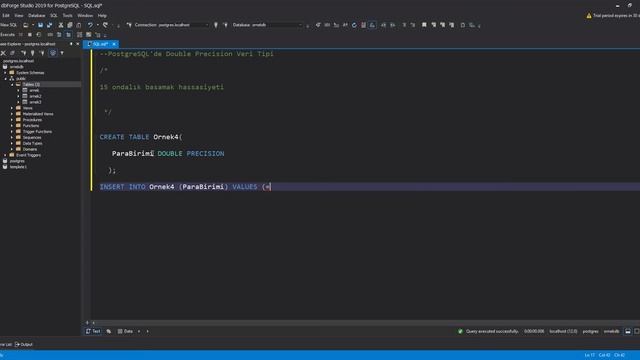
Task: Click the Copy icon in toolbar
Action: [x=70, y=25]
